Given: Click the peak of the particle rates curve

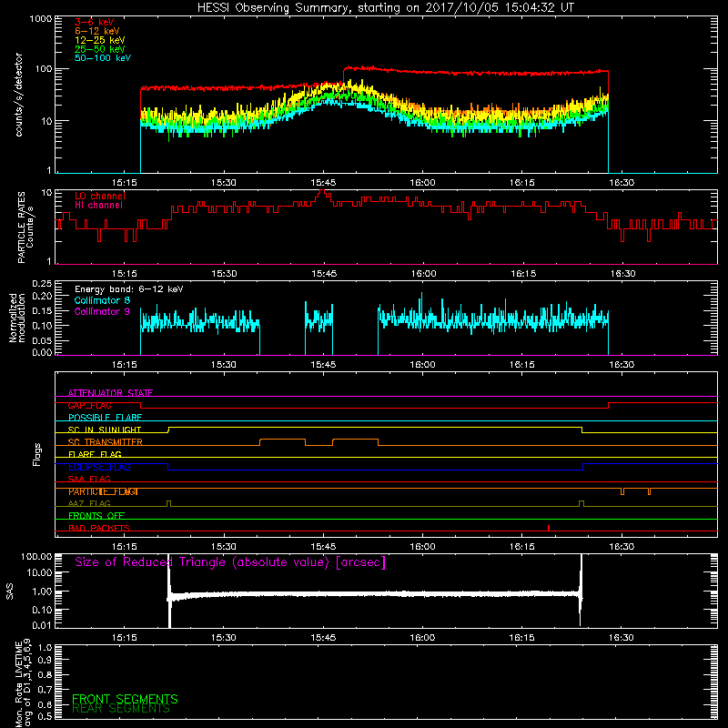Looking at the screenshot, I should [322, 191].
